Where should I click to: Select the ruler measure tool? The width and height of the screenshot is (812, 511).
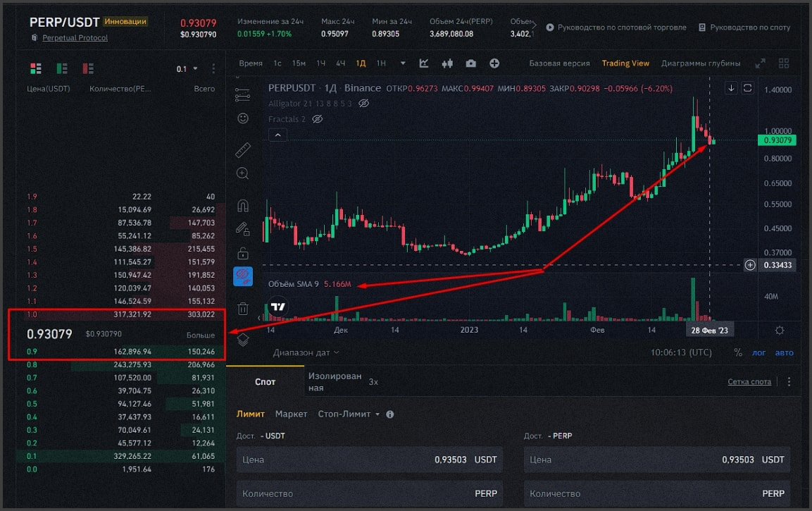click(243, 149)
